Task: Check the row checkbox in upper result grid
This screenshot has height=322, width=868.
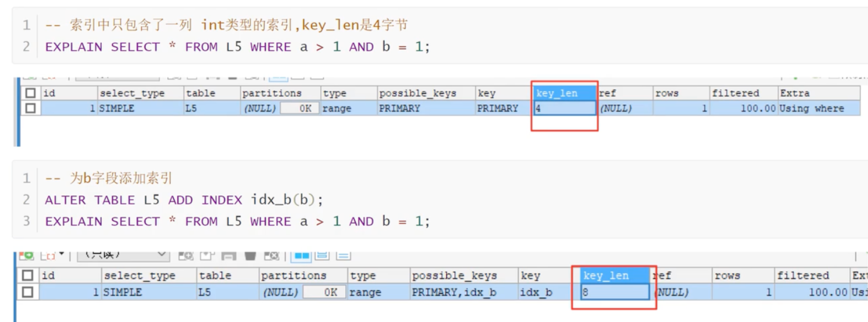Action: 31,108
